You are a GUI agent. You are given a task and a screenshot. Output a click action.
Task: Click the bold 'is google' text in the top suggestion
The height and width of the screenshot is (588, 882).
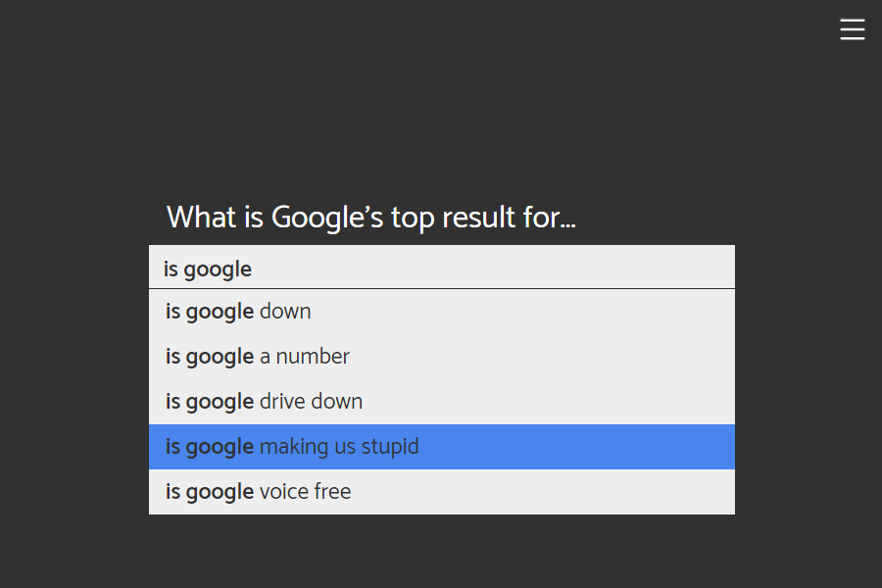(x=207, y=268)
